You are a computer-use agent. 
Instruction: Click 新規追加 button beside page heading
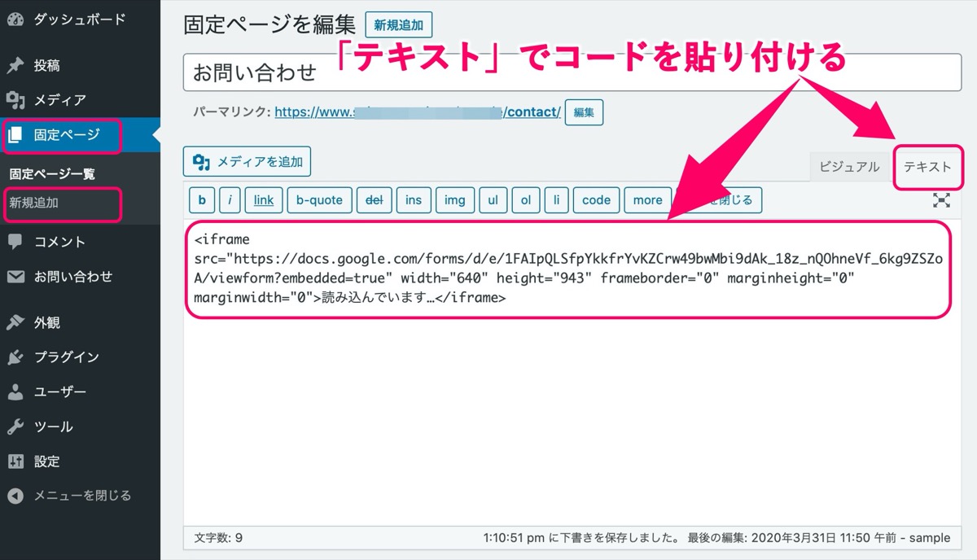click(399, 25)
